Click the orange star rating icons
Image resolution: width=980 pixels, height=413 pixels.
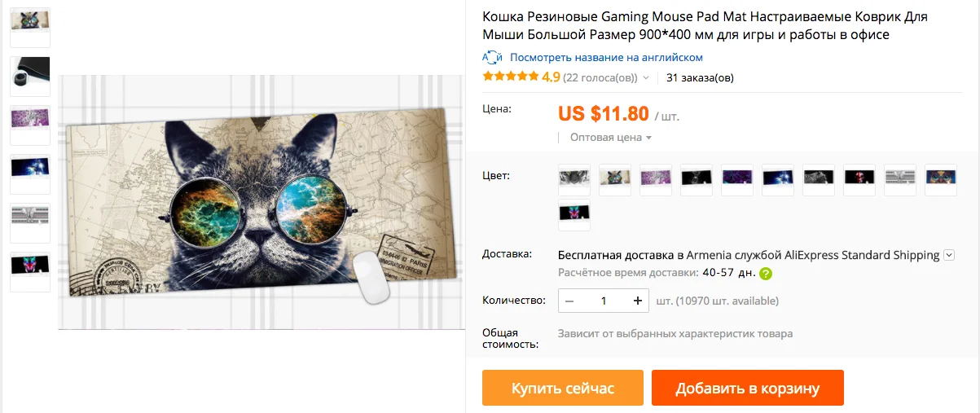(511, 77)
